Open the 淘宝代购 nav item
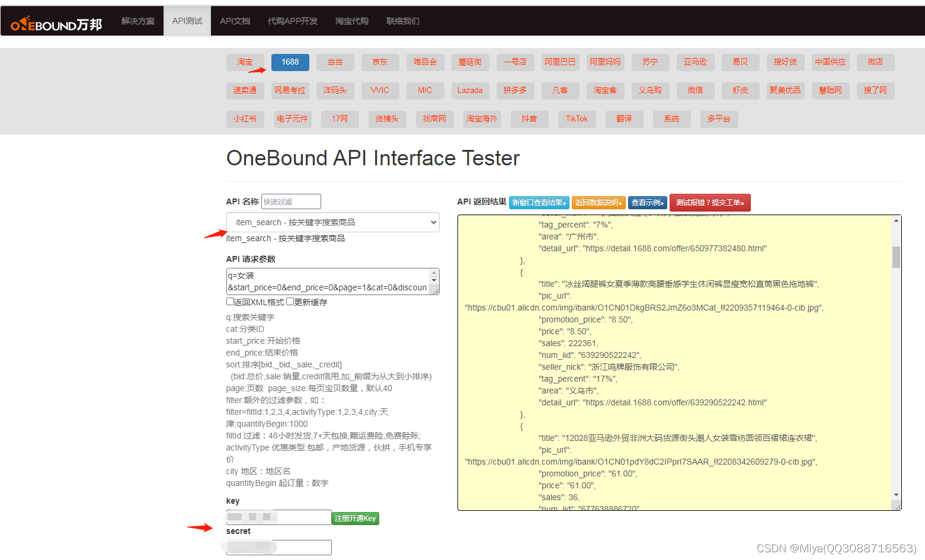Viewport: 925px width, 560px height. (352, 21)
